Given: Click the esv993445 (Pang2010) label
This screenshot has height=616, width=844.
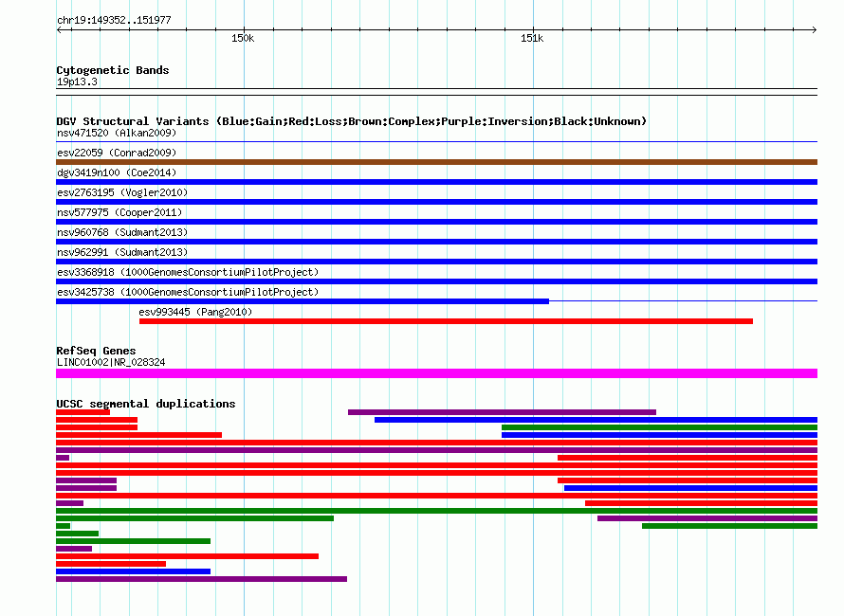Looking at the screenshot, I should (195, 312).
